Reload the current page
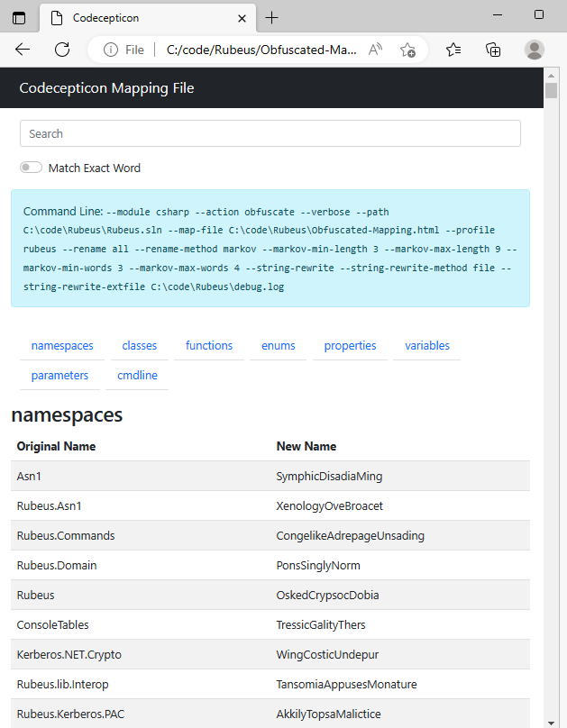 62,50
